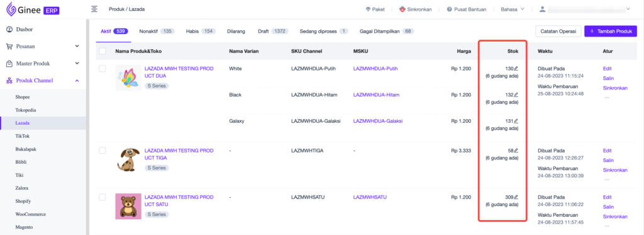The width and height of the screenshot is (644, 235).
Task: Open LAZADA MWH TESTING PRODUCT DUA link
Action: point(179,72)
